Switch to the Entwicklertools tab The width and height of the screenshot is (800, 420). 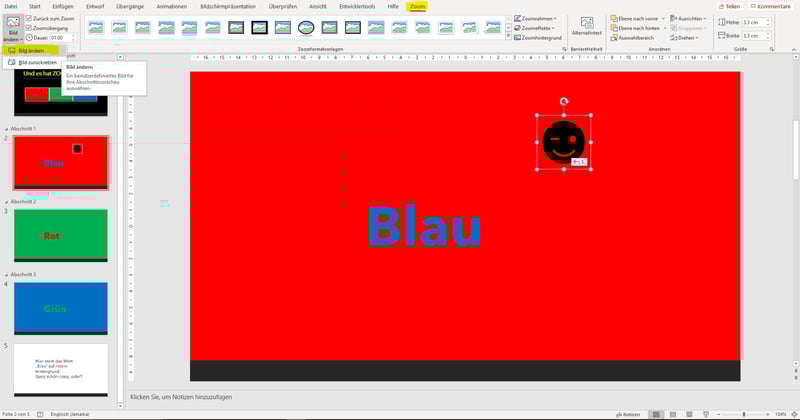tap(357, 7)
